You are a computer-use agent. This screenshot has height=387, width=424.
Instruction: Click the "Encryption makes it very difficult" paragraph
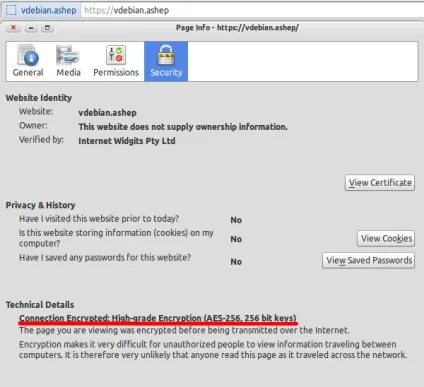[x=213, y=349]
